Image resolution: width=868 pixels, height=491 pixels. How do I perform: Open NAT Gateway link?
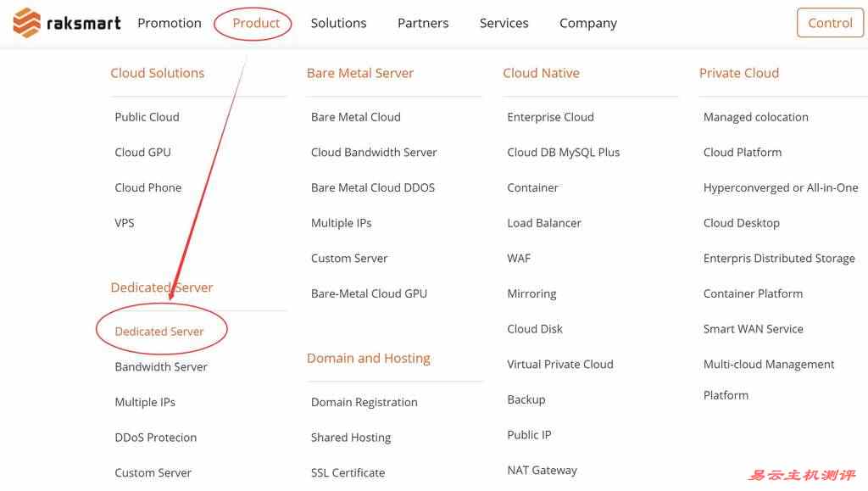[x=542, y=471]
